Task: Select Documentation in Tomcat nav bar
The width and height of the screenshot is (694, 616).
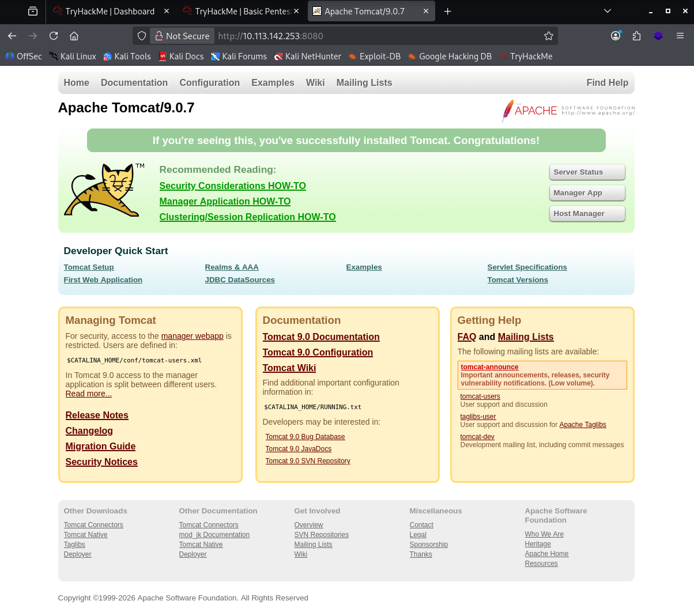Action: click(134, 83)
